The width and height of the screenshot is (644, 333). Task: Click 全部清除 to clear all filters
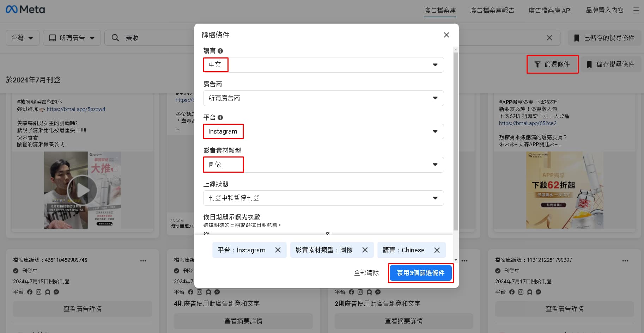pyautogui.click(x=366, y=273)
